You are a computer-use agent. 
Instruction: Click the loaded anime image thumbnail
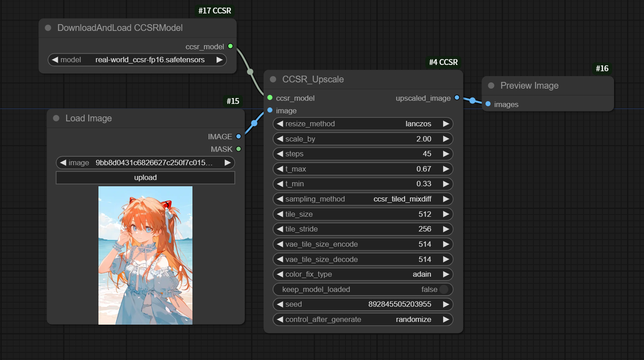pos(145,255)
